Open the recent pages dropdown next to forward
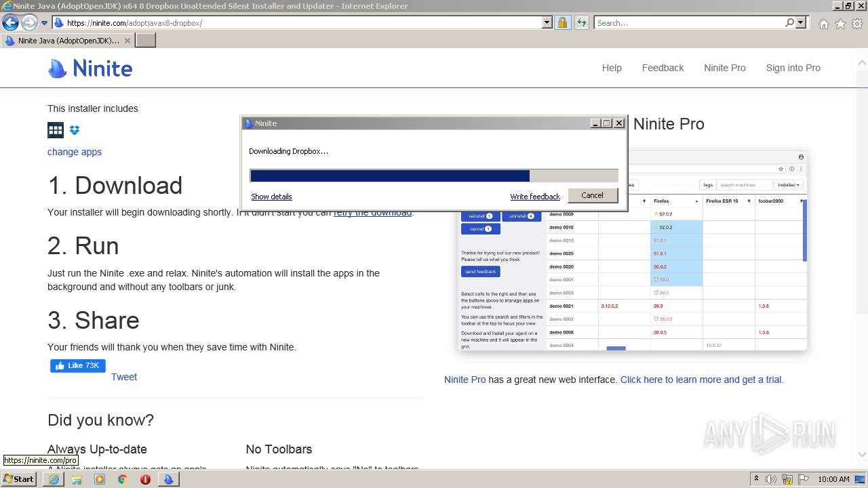The height and width of the screenshot is (488, 868). [x=44, y=23]
